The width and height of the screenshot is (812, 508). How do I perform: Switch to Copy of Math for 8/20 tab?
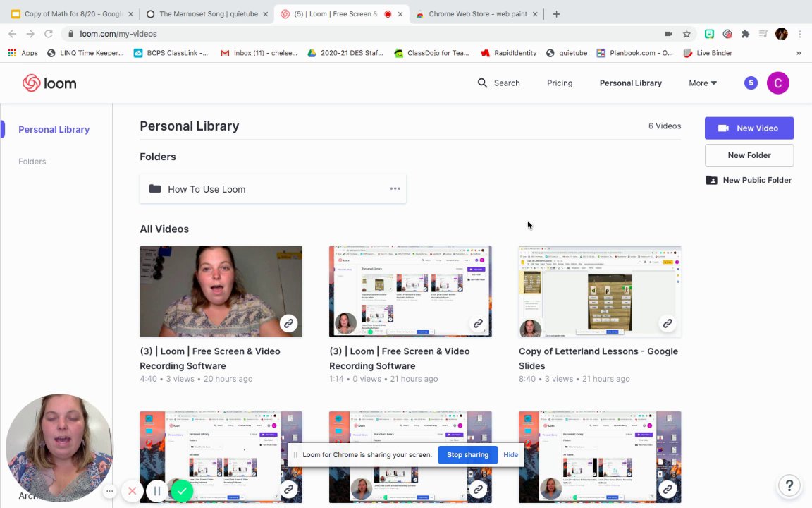pyautogui.click(x=73, y=14)
